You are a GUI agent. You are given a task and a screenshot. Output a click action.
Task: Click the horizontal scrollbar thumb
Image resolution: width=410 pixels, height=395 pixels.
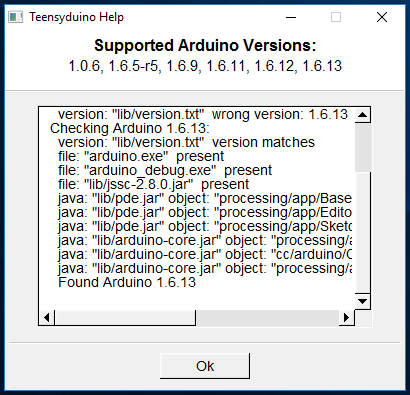coord(125,318)
